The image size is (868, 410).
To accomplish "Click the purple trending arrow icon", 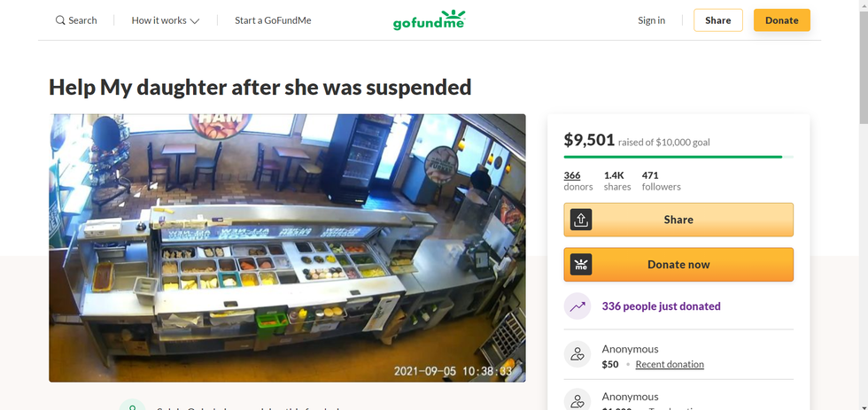I will point(577,306).
